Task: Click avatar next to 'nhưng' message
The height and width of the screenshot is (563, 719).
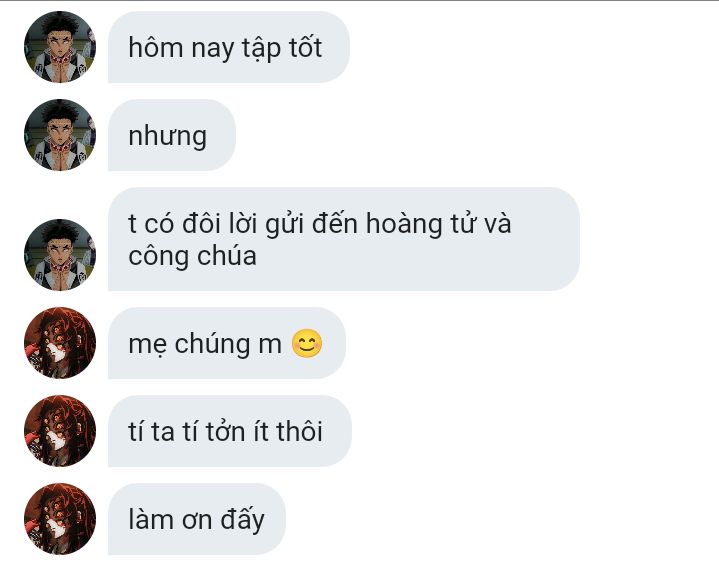Action: coord(60,135)
